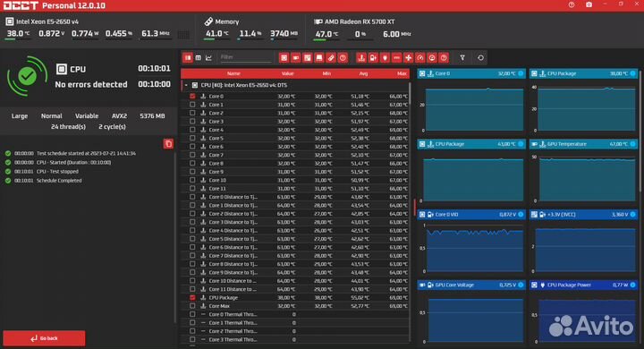644x349 pixels.
Task: Toggle the motherboard sensor filter icon
Action: point(307,58)
